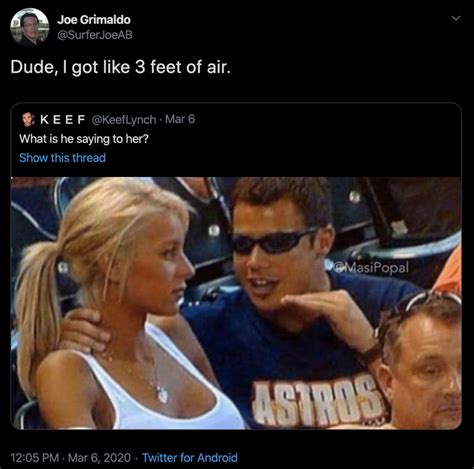Click the ASTROS lettering on the shirt

tap(318, 401)
